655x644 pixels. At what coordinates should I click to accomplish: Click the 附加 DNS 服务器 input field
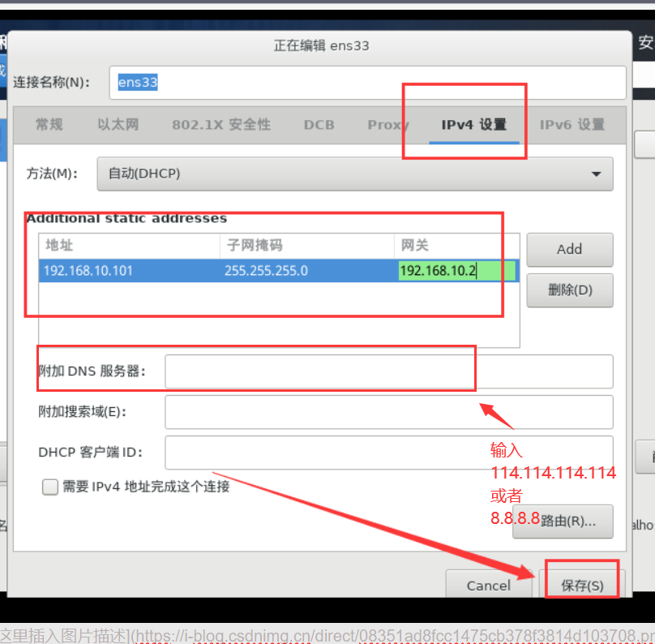[389, 371]
